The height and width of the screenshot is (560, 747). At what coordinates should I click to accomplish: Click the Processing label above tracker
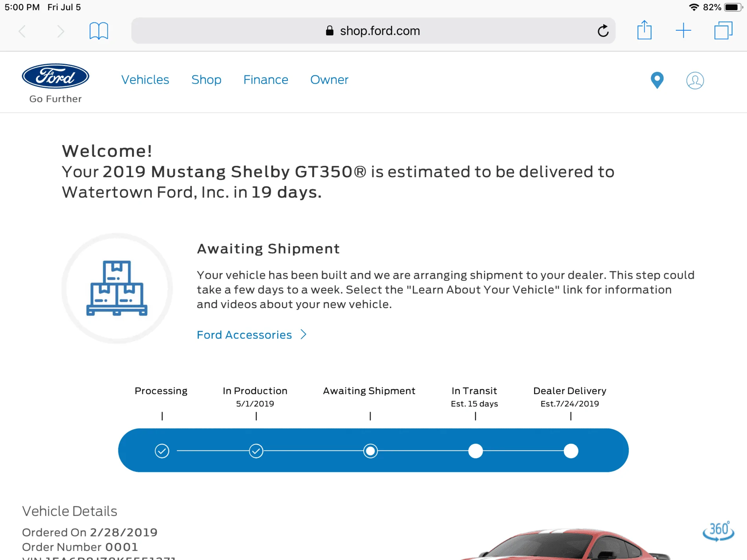[161, 391]
